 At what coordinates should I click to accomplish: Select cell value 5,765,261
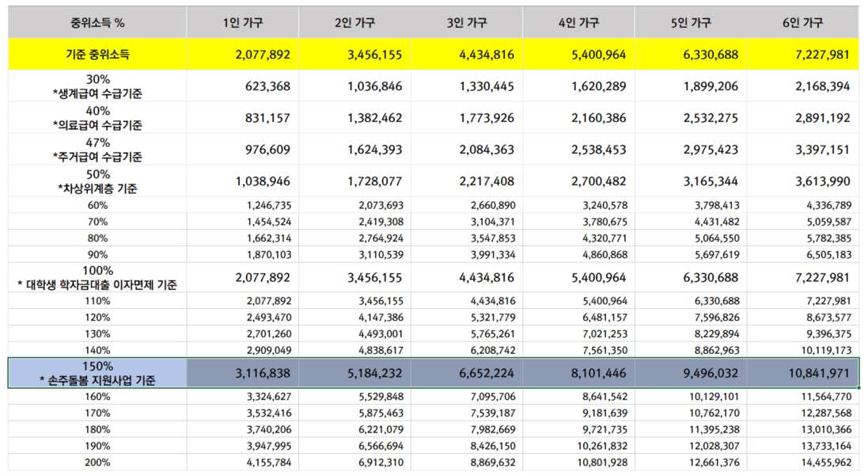[493, 334]
